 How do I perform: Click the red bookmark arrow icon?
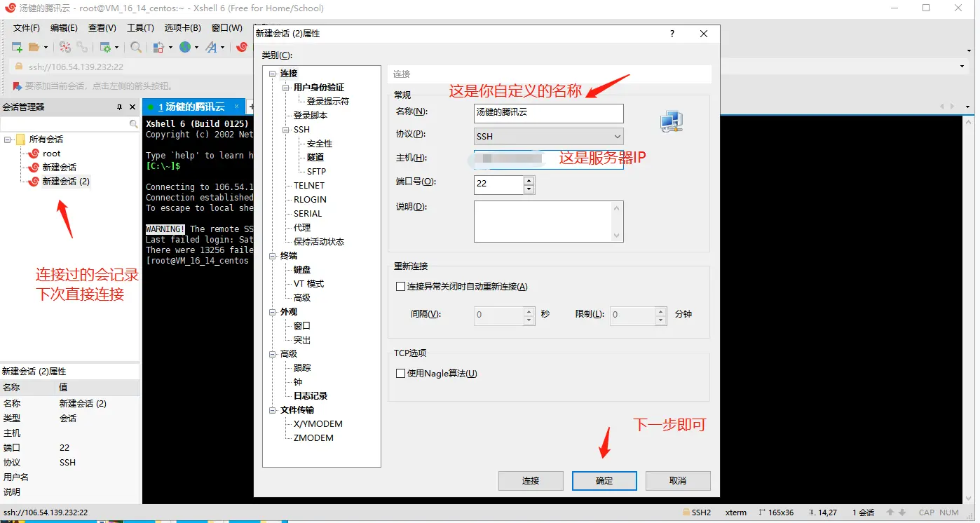coord(18,86)
